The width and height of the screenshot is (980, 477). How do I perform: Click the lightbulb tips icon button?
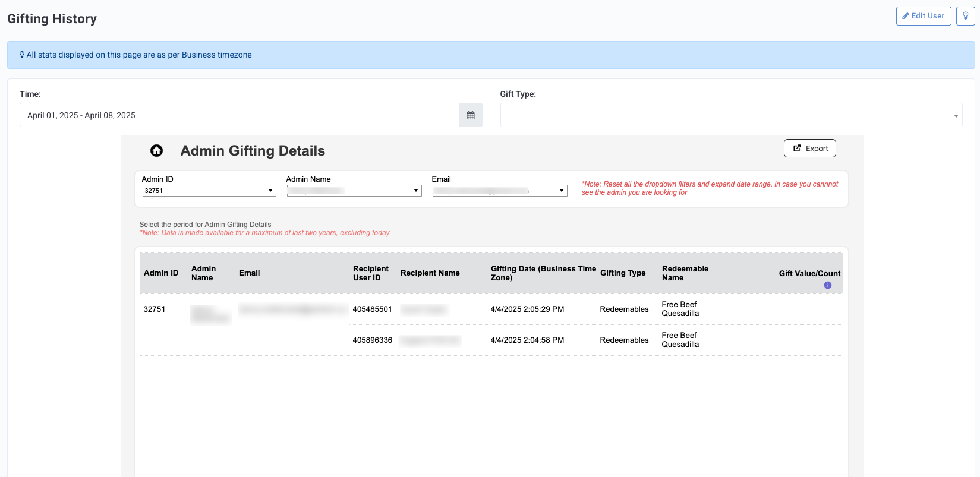[966, 16]
